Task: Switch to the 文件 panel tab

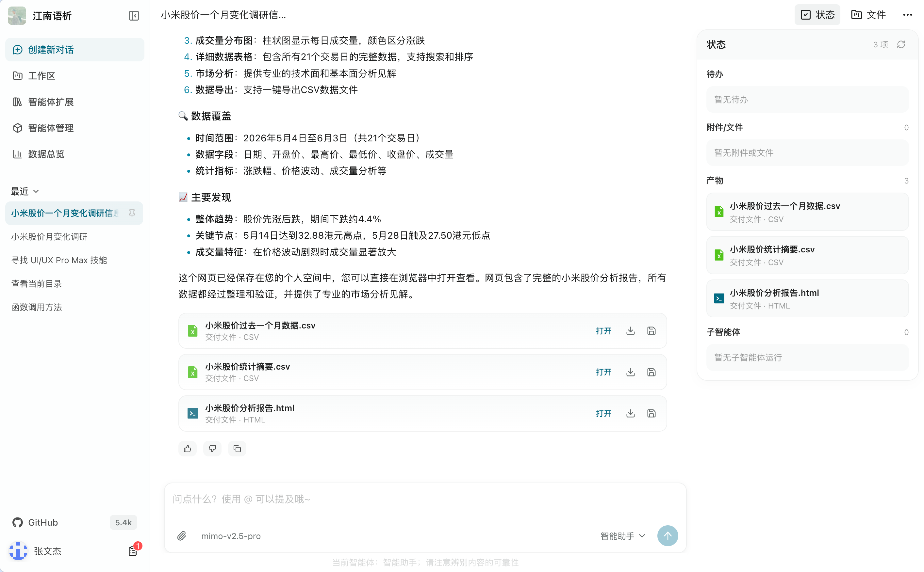Action: tap(868, 15)
